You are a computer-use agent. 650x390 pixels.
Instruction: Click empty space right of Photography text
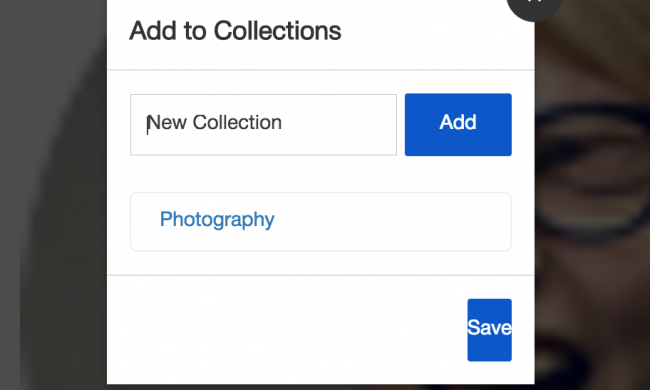[x=392, y=221]
